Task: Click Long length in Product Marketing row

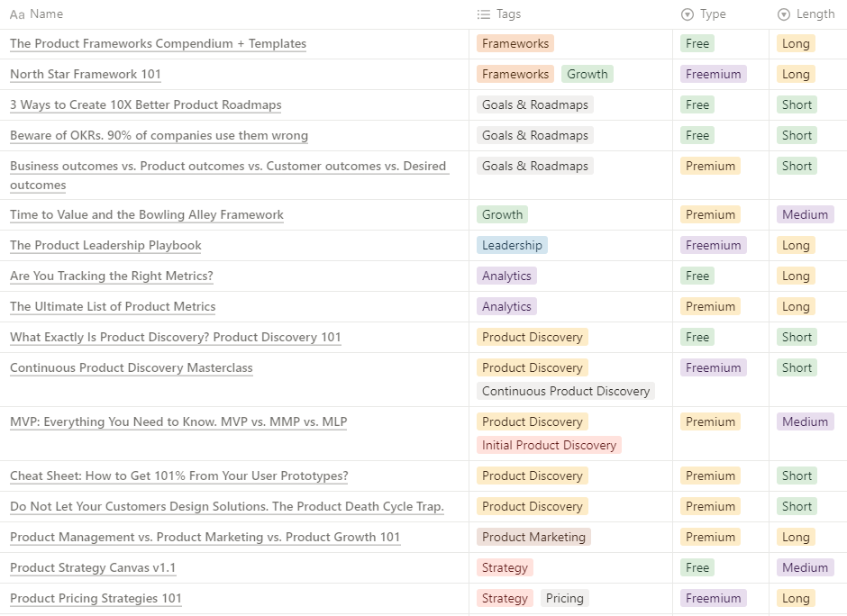Action: [796, 537]
